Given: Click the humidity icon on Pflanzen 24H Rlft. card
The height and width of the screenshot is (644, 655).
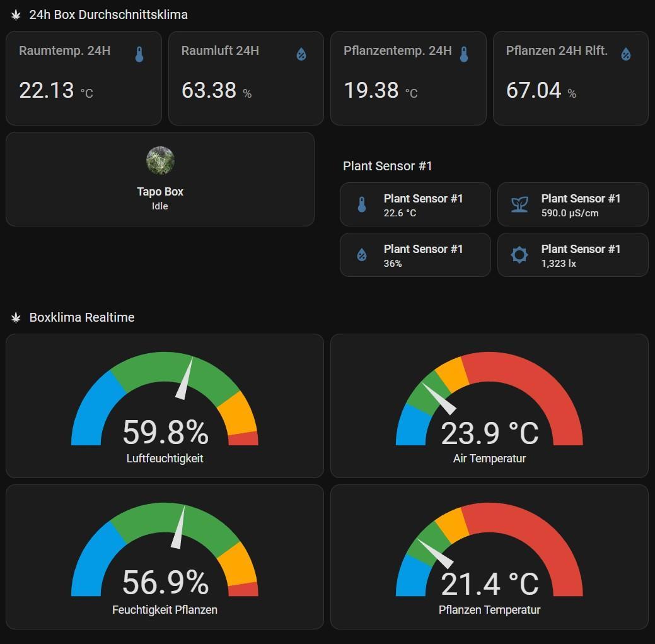Looking at the screenshot, I should coord(626,54).
